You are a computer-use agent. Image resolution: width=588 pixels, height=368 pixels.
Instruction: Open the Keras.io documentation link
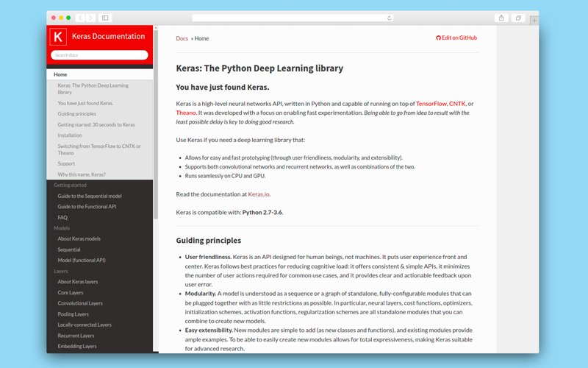tap(259, 194)
